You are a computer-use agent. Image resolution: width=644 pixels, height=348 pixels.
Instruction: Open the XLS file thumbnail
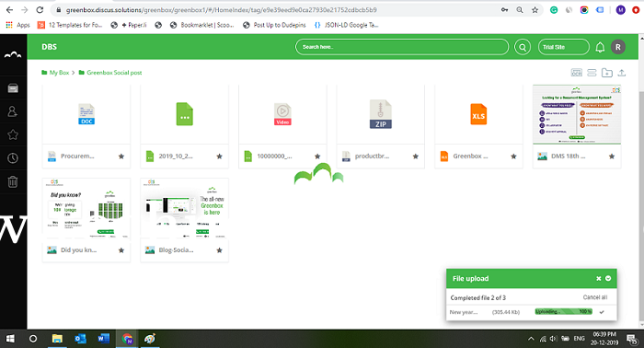click(478, 114)
